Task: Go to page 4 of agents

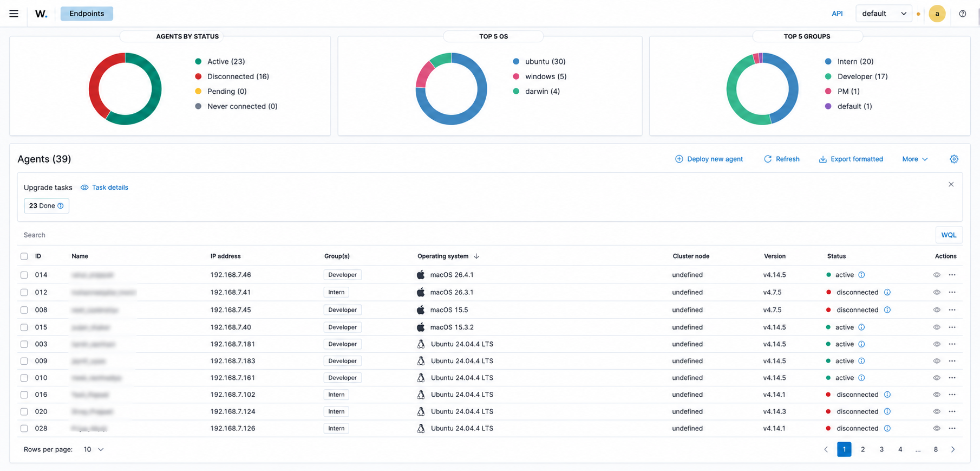Action: 900,449
